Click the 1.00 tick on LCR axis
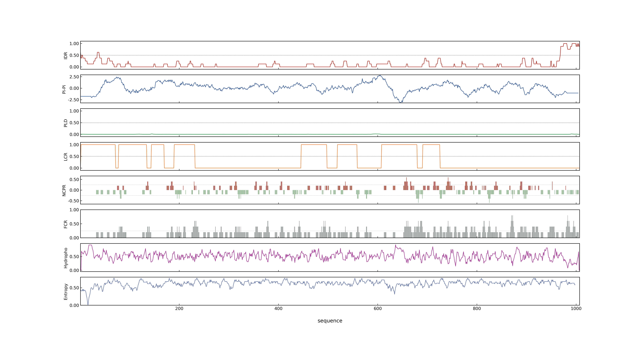Screen dimensions: 644x343 coord(74,145)
